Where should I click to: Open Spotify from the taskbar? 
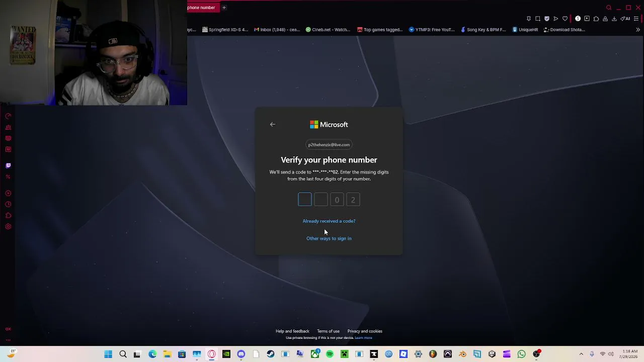(x=330, y=354)
